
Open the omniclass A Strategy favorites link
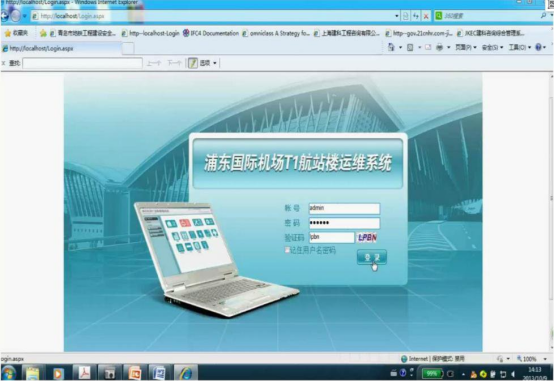coord(276,33)
